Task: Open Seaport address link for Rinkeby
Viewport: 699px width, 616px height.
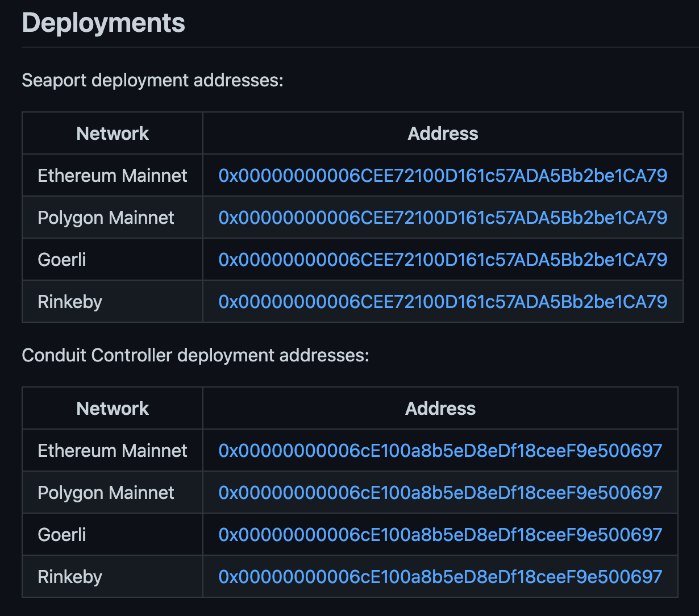Action: point(443,302)
